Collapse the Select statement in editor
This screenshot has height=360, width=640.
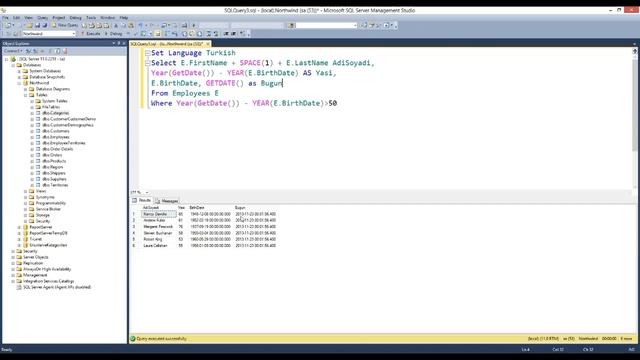pos(147,63)
